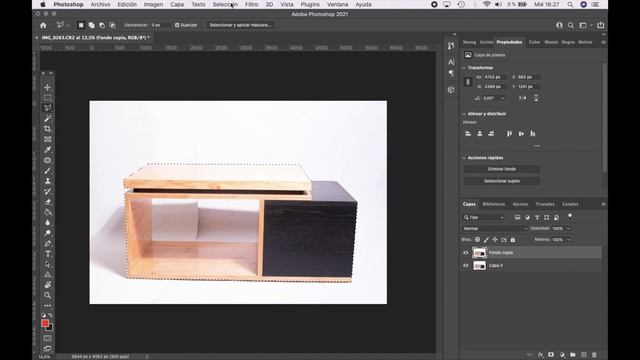Open the Opacidad dropdown arrow
640x360 pixels.
click(x=568, y=229)
